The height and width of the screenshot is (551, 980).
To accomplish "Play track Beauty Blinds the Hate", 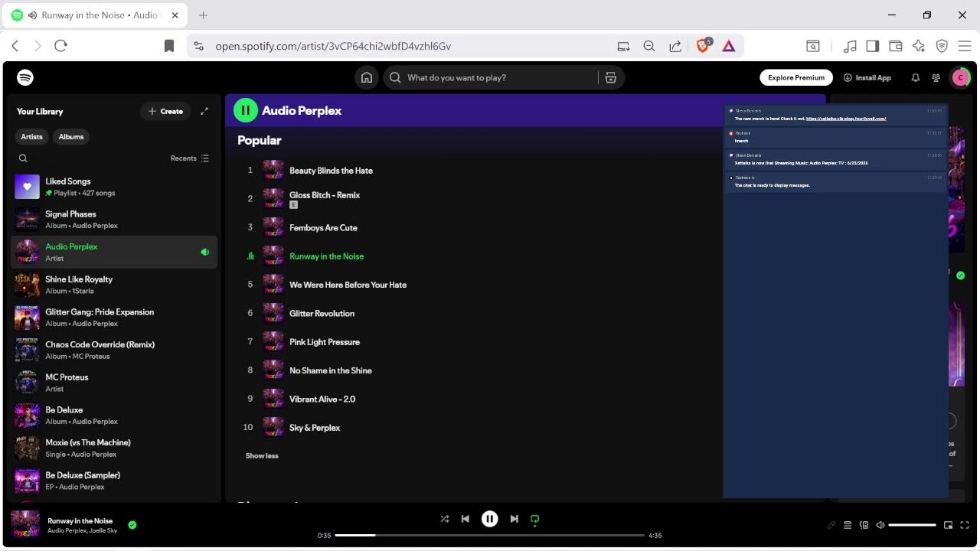I will coord(331,171).
